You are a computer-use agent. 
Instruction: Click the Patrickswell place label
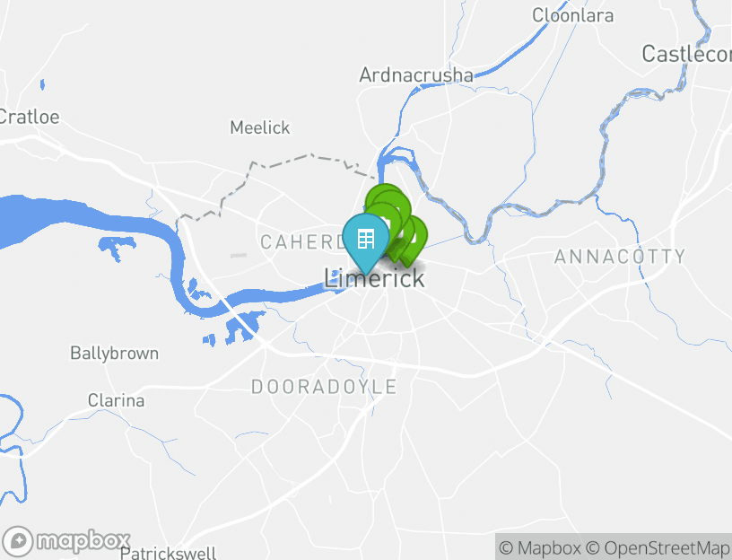169,553
